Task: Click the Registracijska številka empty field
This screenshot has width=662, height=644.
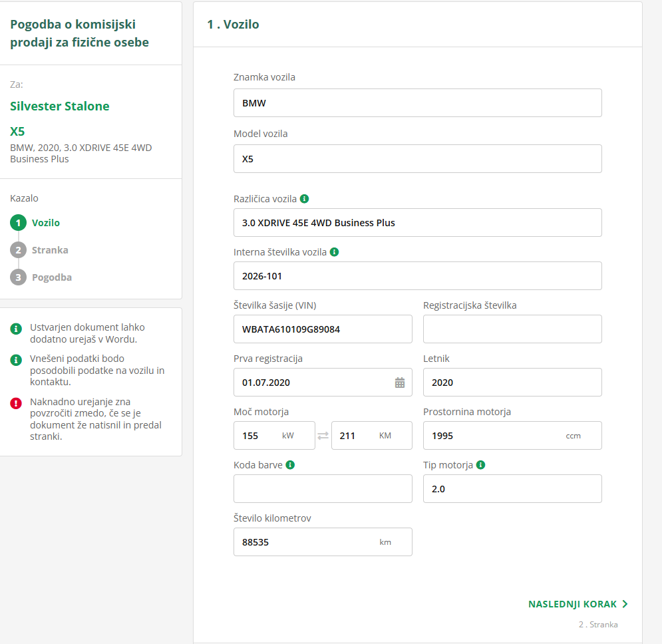Action: (512, 329)
